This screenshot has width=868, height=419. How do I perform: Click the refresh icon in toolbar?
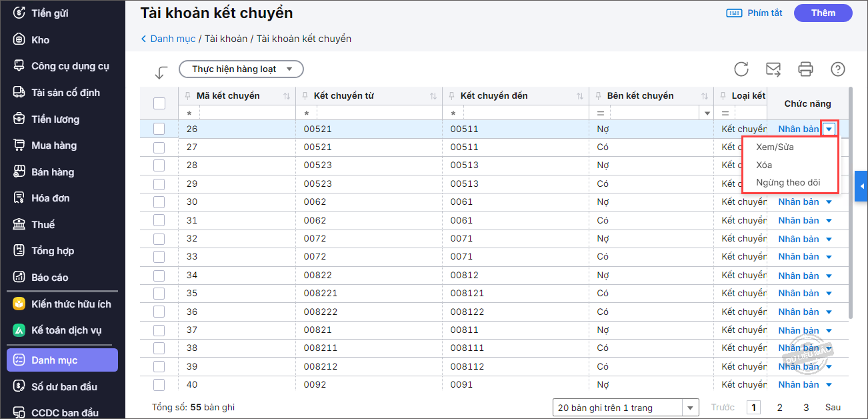741,69
